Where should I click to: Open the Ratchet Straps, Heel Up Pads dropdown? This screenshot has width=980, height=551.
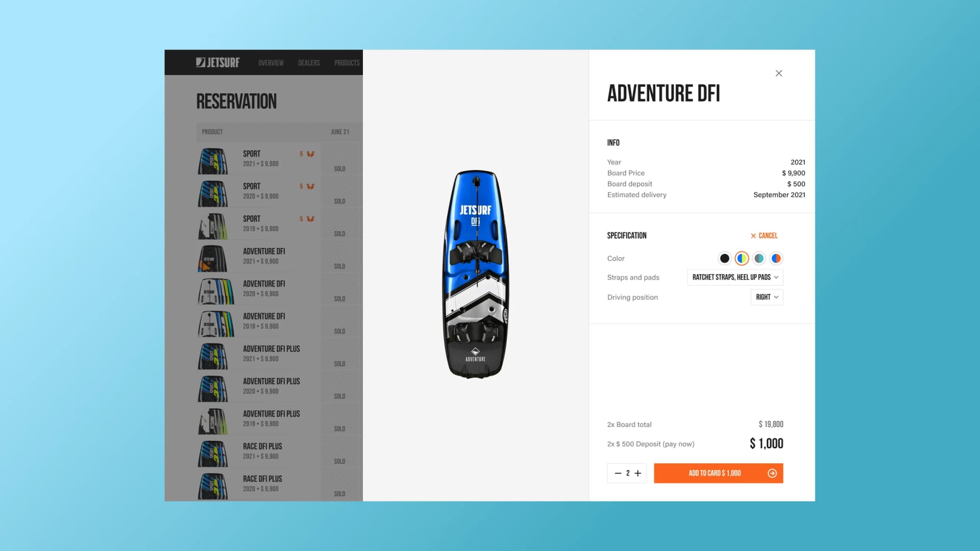pyautogui.click(x=735, y=278)
